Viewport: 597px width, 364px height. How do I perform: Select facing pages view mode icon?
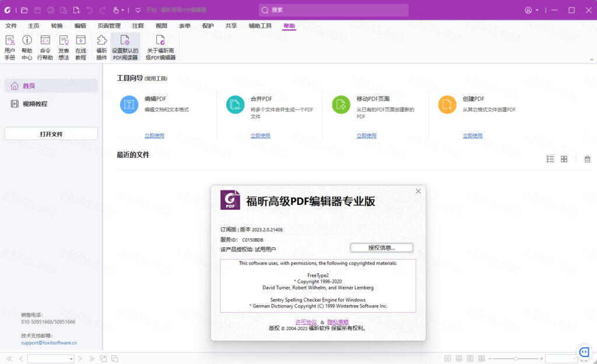[470, 358]
